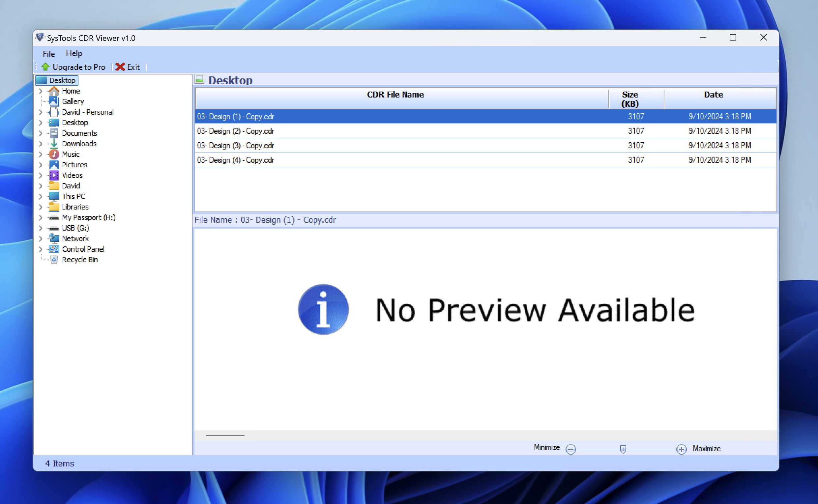Click the minus zoom-out icon near Minimize
The height and width of the screenshot is (504, 818).
(571, 449)
